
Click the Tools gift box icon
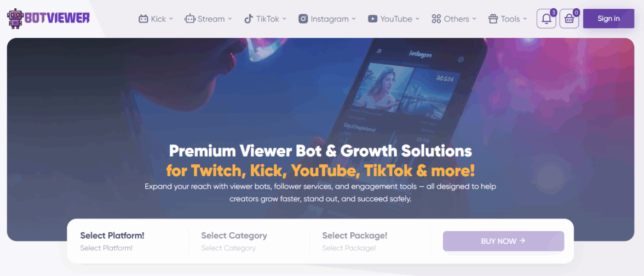[x=493, y=19]
